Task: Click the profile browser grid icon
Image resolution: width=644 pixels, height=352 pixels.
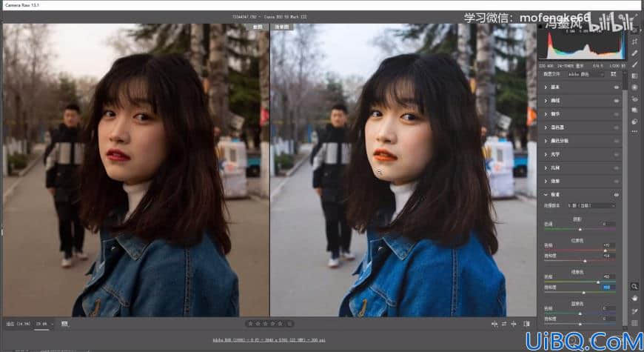Action: pos(613,74)
